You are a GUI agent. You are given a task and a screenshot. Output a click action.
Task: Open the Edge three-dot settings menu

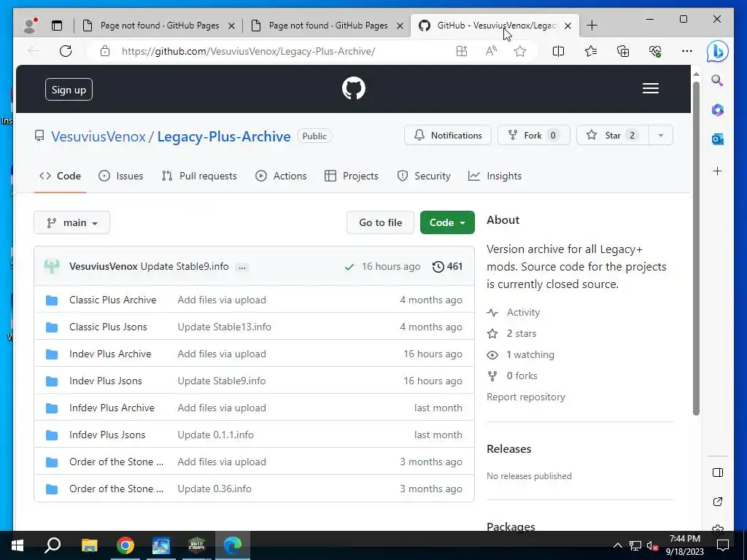click(x=687, y=51)
